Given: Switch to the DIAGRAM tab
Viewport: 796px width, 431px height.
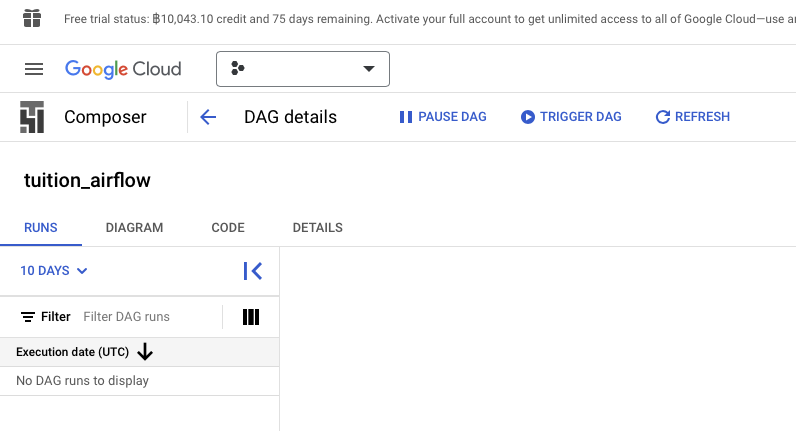Looking at the screenshot, I should [x=134, y=228].
